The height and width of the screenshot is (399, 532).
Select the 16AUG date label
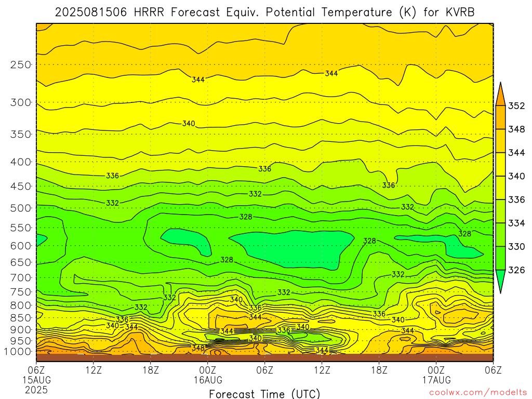[208, 380]
